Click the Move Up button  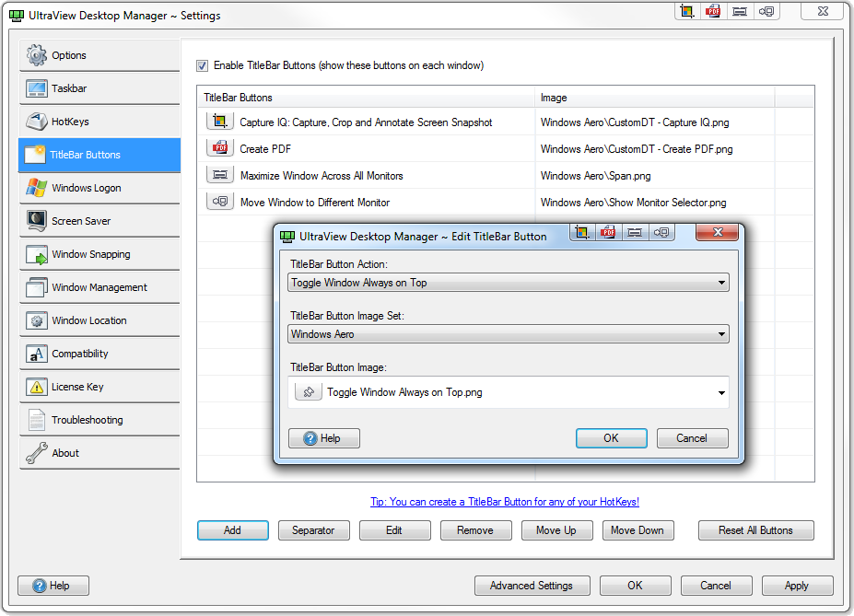pos(556,530)
